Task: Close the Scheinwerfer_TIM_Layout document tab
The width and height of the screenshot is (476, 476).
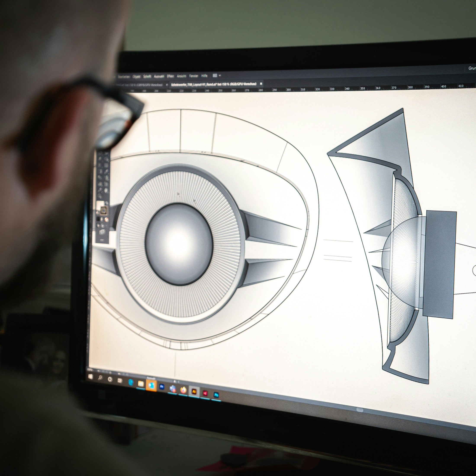Action: (261, 84)
